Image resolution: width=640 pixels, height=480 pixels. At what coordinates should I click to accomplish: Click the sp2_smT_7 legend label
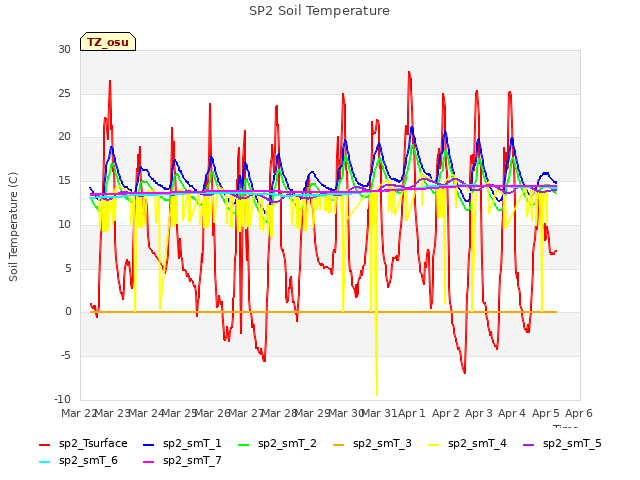pyautogui.click(x=192, y=460)
